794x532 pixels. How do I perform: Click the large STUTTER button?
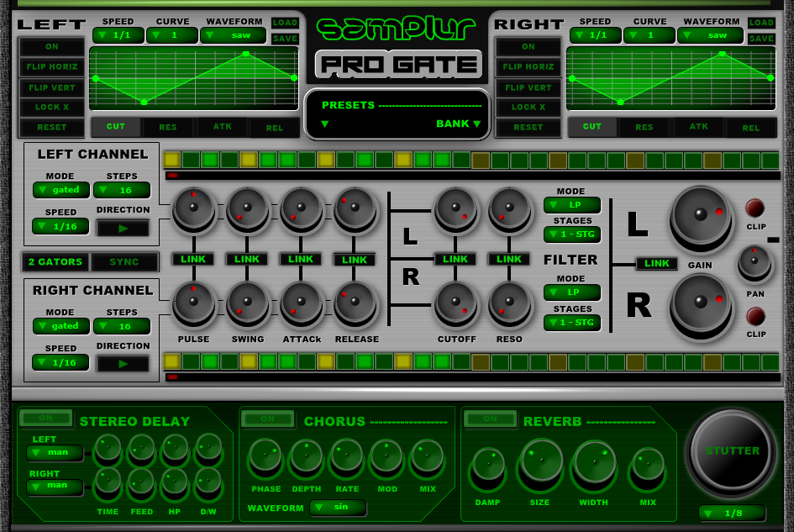(731, 452)
